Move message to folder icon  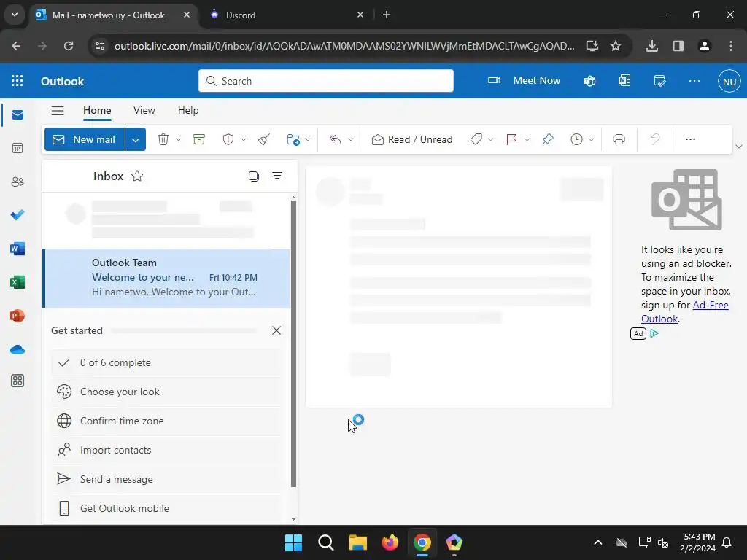pos(293,139)
